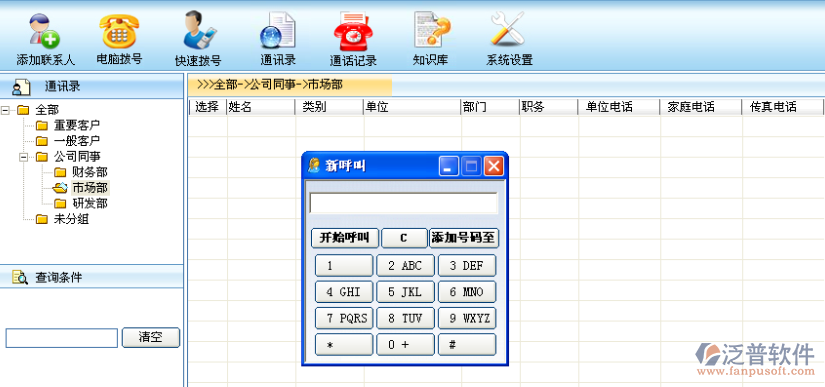Open the 通讯录 address book toolbar icon
Image resolution: width=825 pixels, height=387 pixels.
click(278, 30)
